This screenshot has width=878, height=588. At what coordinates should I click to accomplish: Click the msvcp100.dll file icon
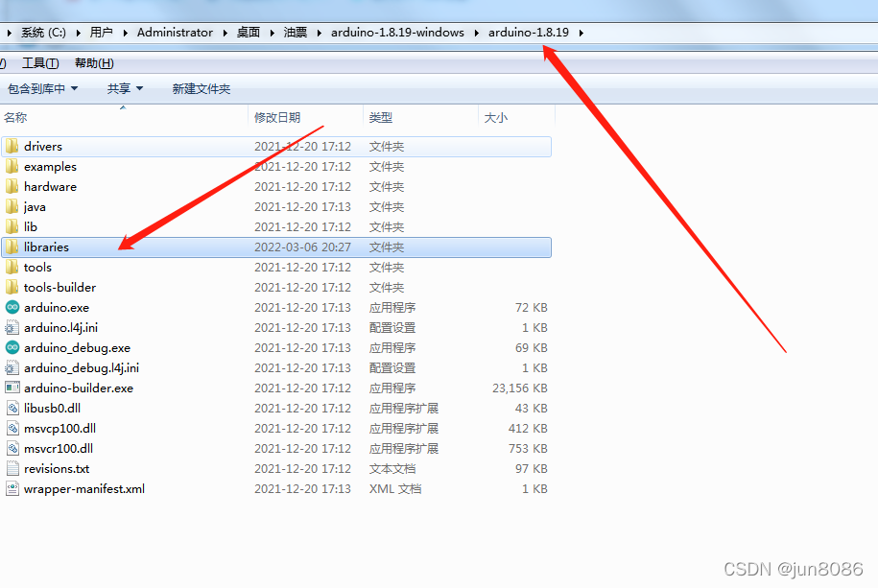pyautogui.click(x=12, y=429)
